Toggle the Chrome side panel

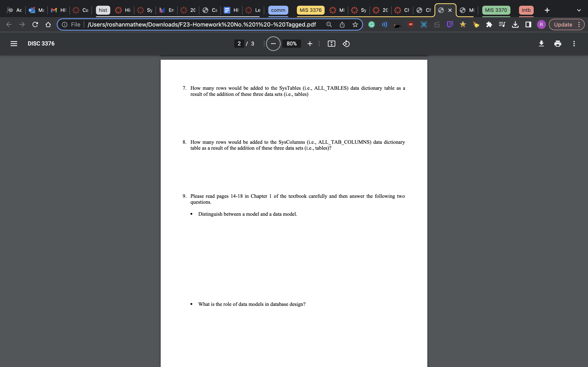click(528, 24)
